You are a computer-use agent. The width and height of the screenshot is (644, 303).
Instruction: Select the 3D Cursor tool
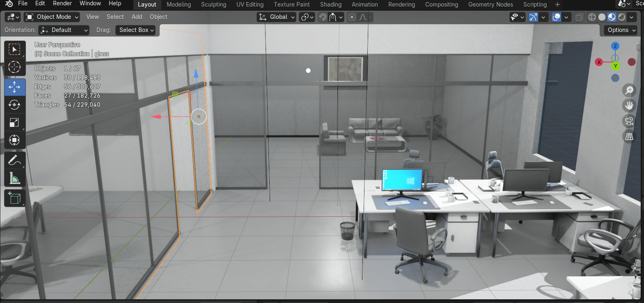click(x=14, y=67)
